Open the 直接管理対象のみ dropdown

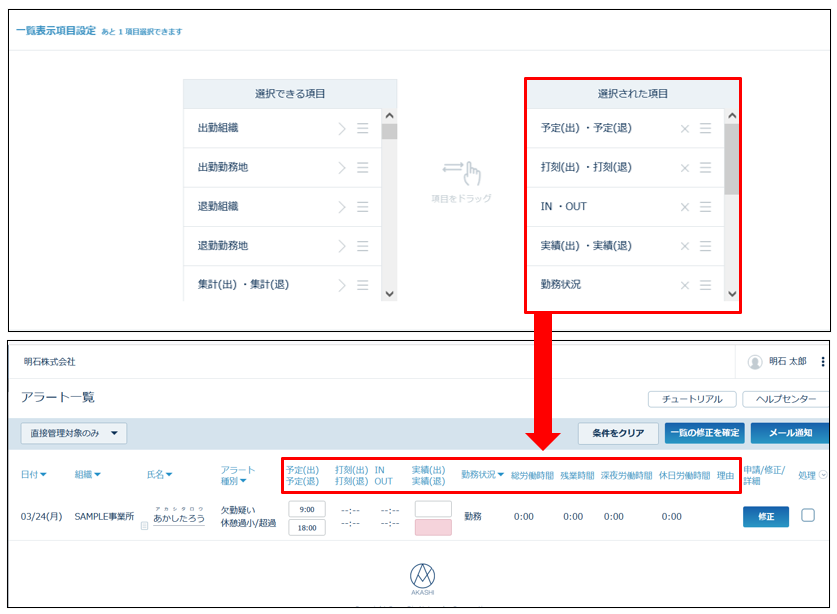tap(74, 433)
